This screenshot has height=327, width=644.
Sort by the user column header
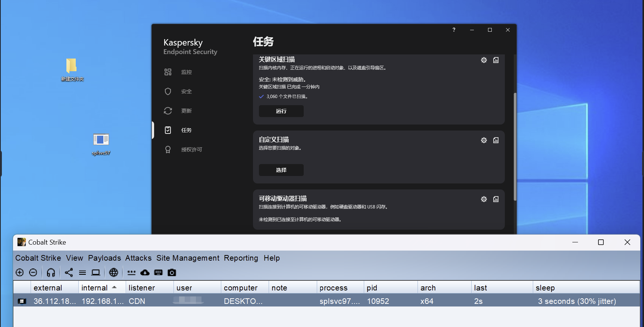tap(197, 288)
